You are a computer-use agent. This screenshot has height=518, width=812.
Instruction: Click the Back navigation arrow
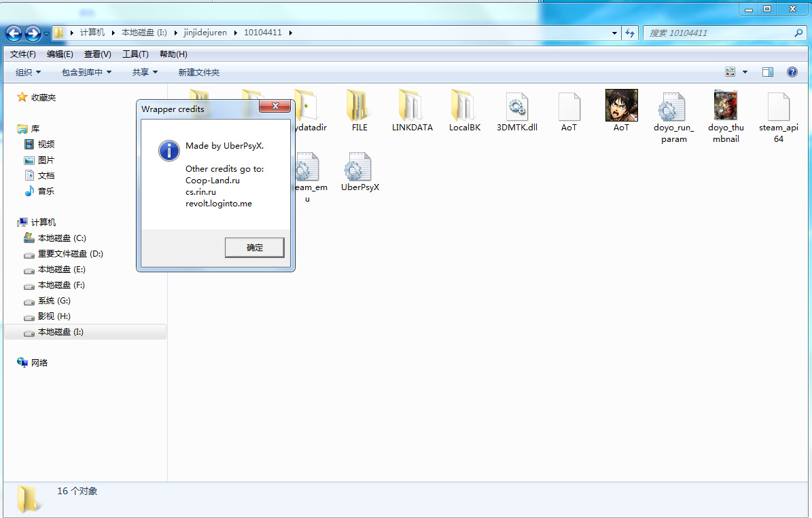coord(14,34)
